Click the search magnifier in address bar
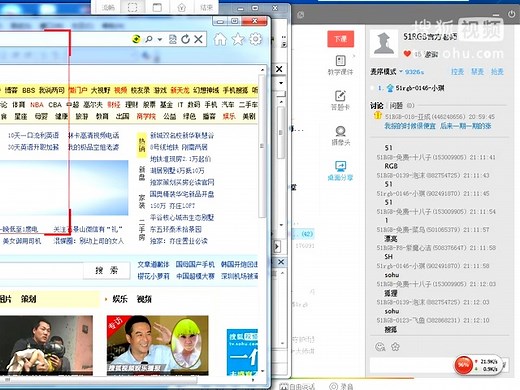The width and height of the screenshot is (520, 390). (149, 39)
